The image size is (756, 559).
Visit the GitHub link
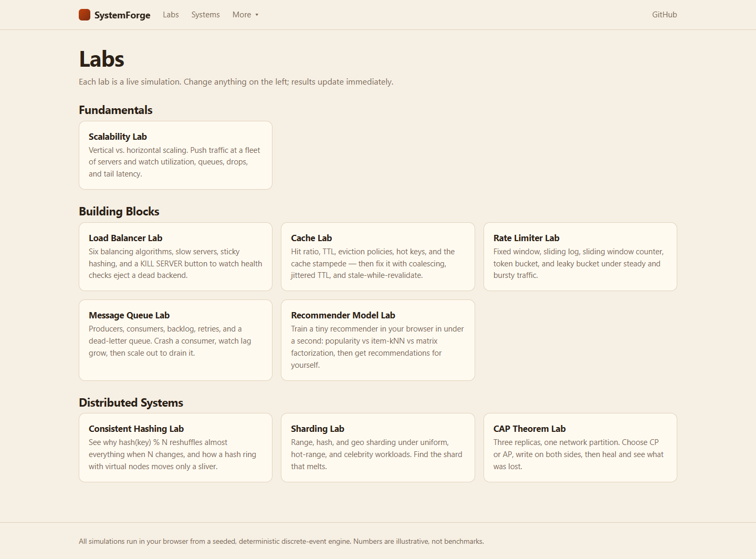pos(664,15)
